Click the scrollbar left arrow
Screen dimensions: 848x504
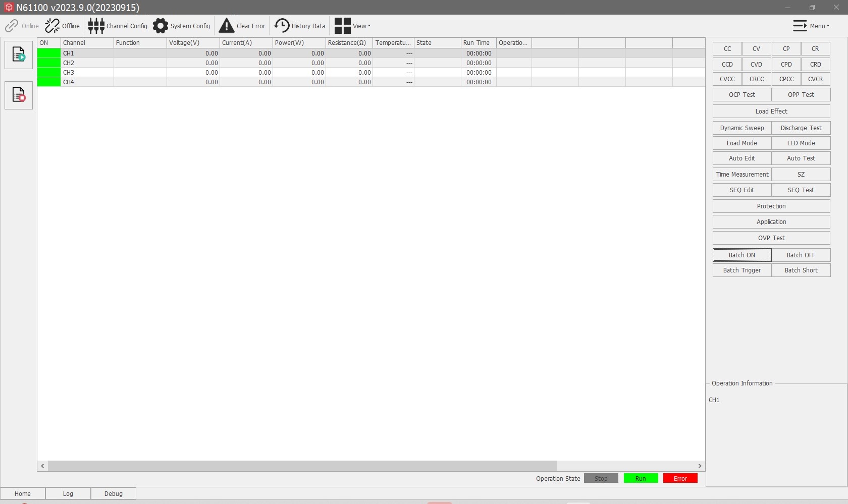(43, 466)
